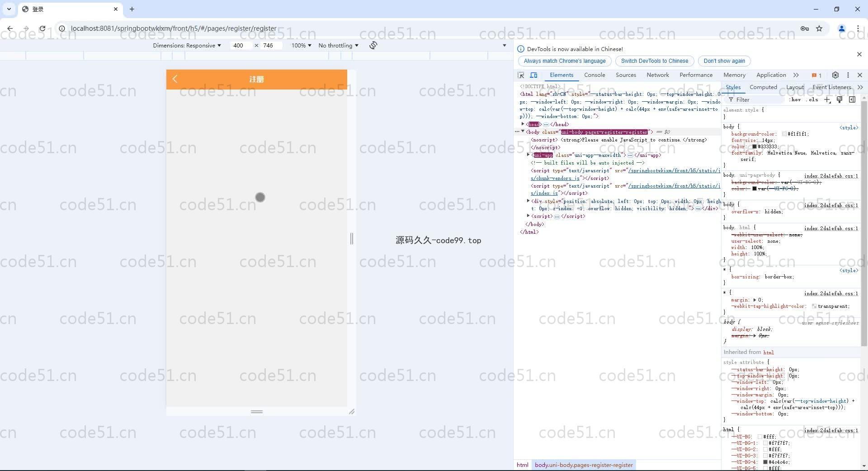Open more device toolbar options arrow

(x=505, y=45)
